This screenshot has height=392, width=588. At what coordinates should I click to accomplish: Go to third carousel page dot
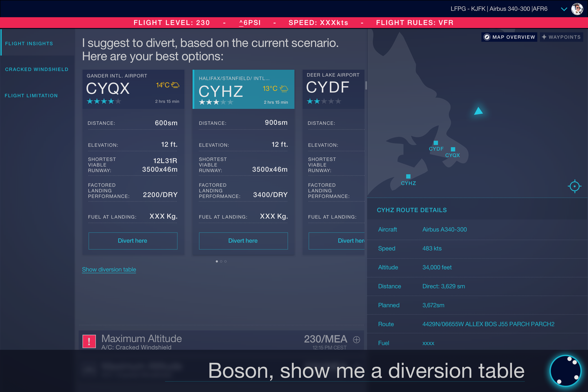(226, 261)
